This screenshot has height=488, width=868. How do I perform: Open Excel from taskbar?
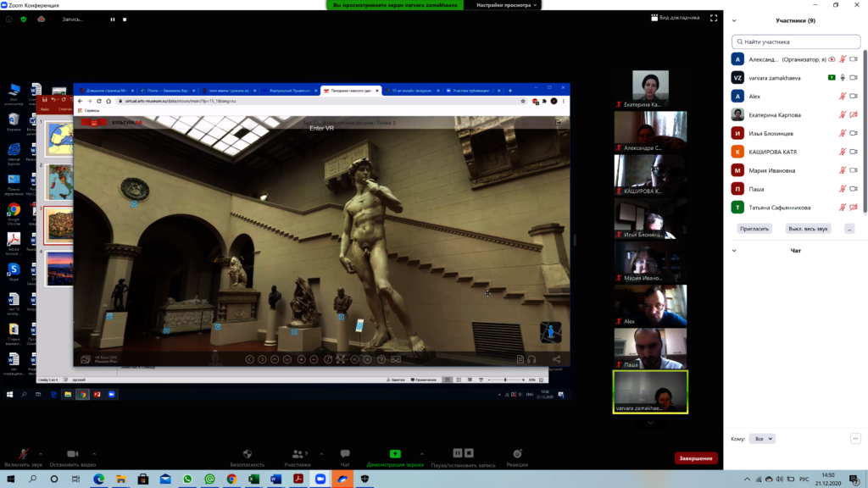tap(253, 480)
